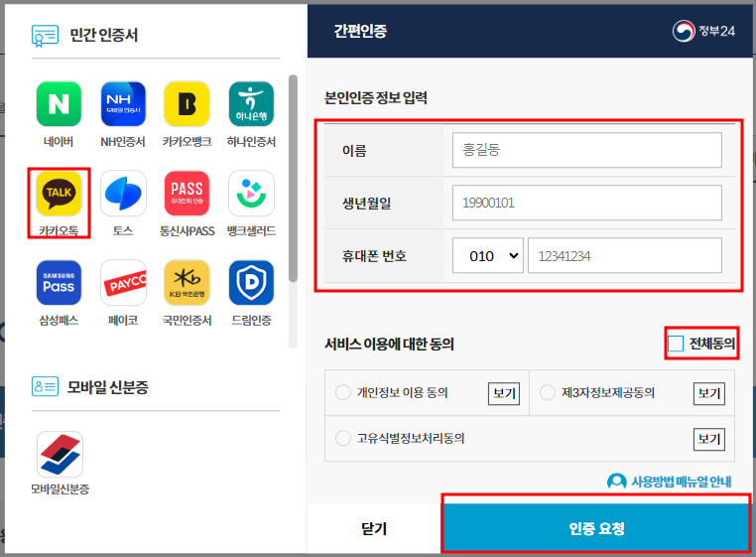Click the 이름 name input field

click(586, 150)
